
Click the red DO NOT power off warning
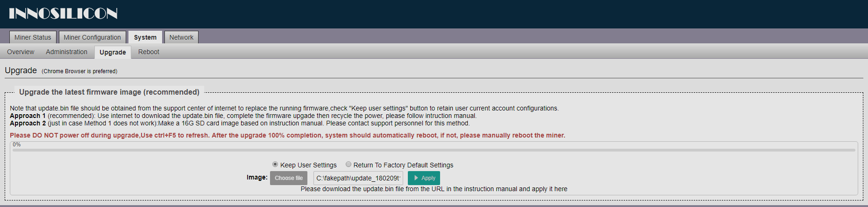coord(287,135)
